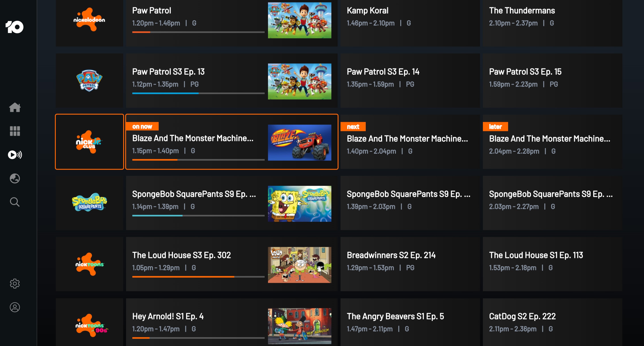Select Breadwinners S2 Ep. 214
Image resolution: width=644 pixels, height=346 pixels.
[x=410, y=264]
